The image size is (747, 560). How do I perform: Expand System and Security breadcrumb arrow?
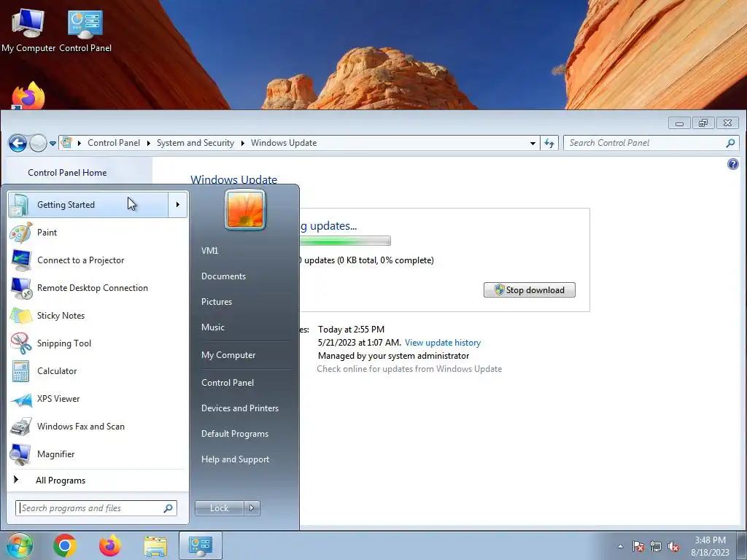[242, 143]
